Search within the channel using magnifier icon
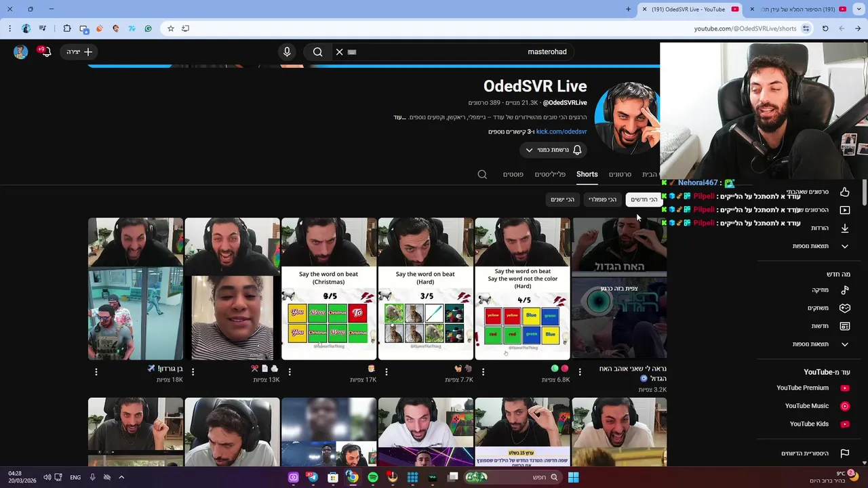 (482, 174)
